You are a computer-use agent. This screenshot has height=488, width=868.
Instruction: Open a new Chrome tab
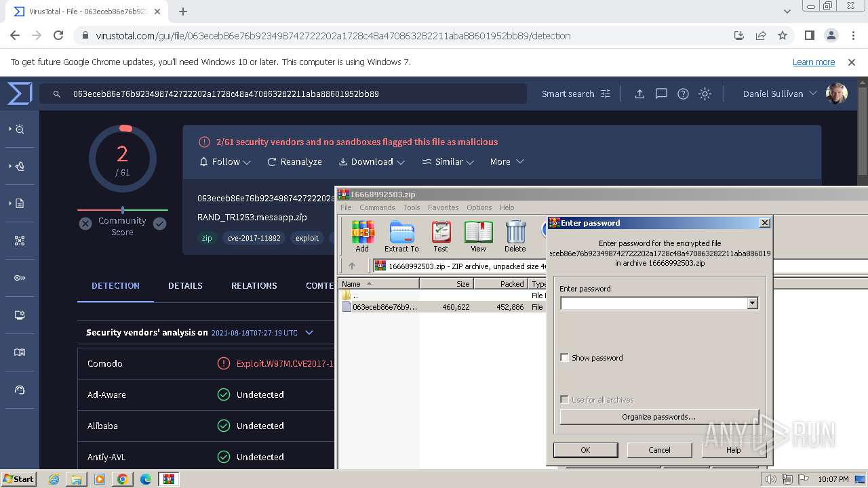point(183,12)
